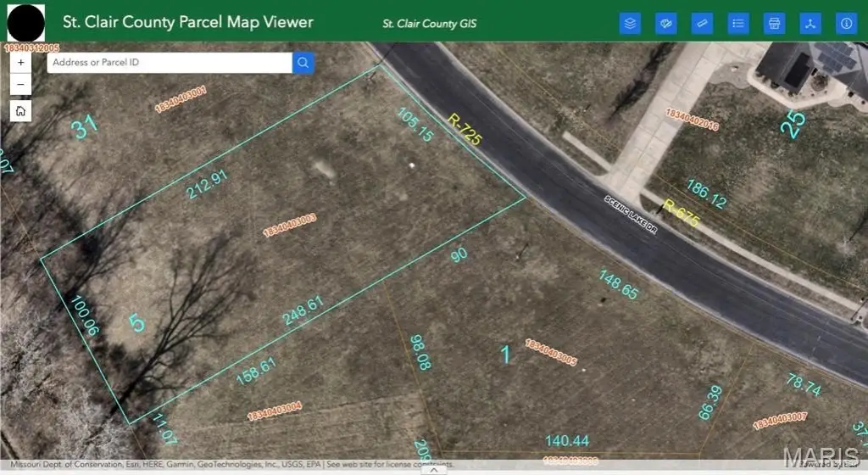The height and width of the screenshot is (475, 868).
Task: Open the Info about panel
Action: pyautogui.click(x=847, y=23)
